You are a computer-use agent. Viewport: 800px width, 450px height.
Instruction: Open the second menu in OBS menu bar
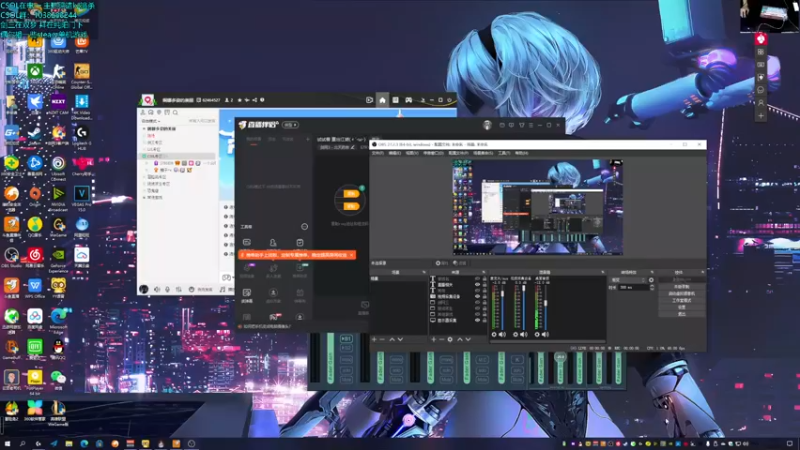pyautogui.click(x=394, y=153)
